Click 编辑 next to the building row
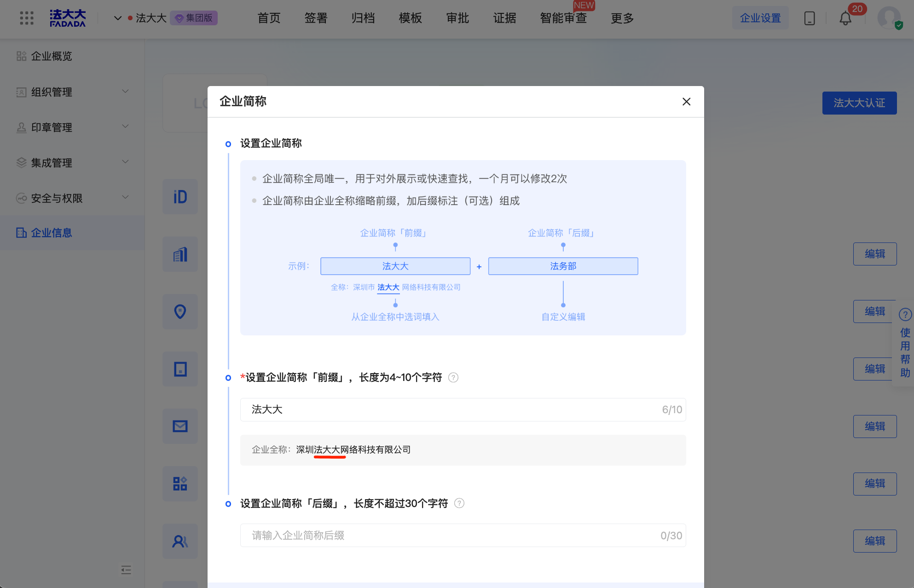Viewport: 914px width, 588px height. click(x=874, y=254)
